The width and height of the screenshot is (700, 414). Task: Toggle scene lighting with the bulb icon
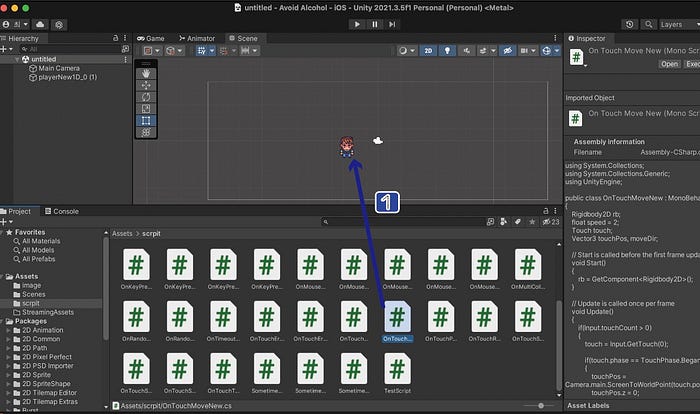(x=447, y=50)
